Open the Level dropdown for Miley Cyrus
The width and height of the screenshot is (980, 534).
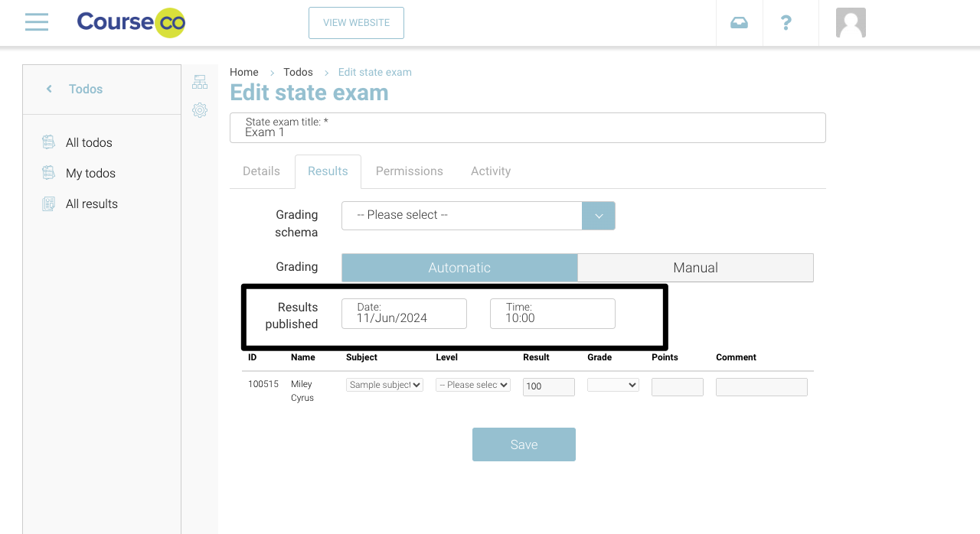coord(473,385)
